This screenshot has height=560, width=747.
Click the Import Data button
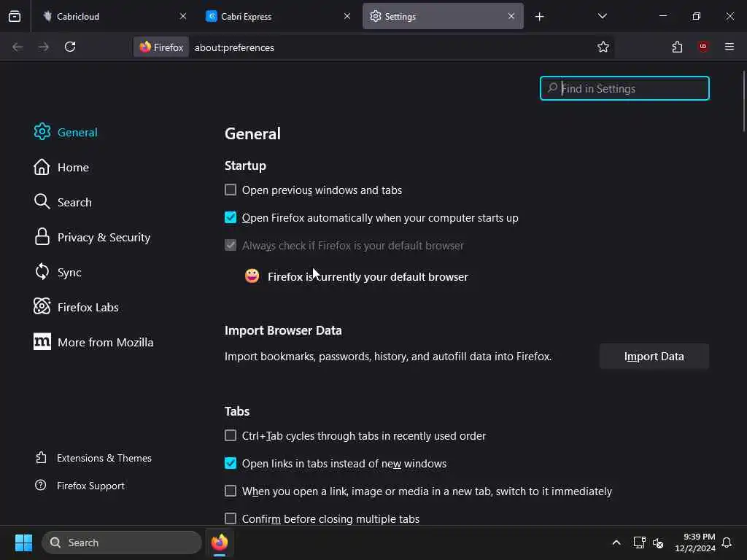(x=654, y=357)
